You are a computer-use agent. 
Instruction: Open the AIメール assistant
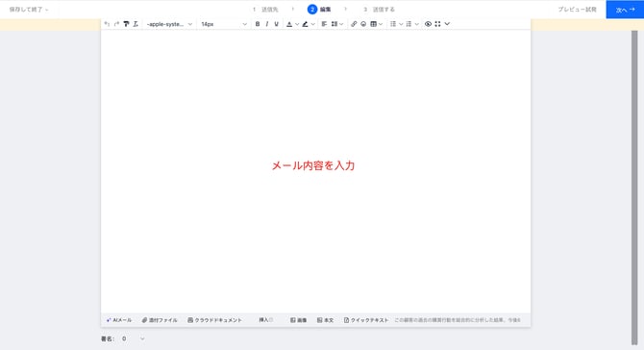[x=119, y=320]
